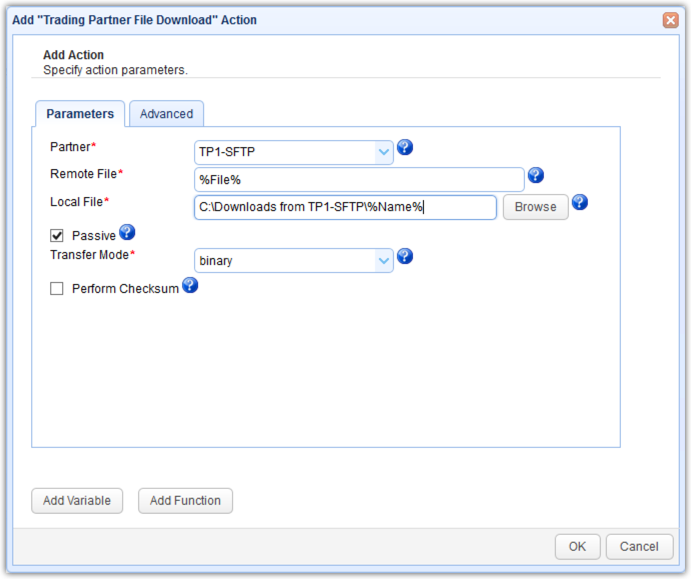Expand the Partner dropdown list
Viewport: 691px width, 579px height.
click(384, 152)
